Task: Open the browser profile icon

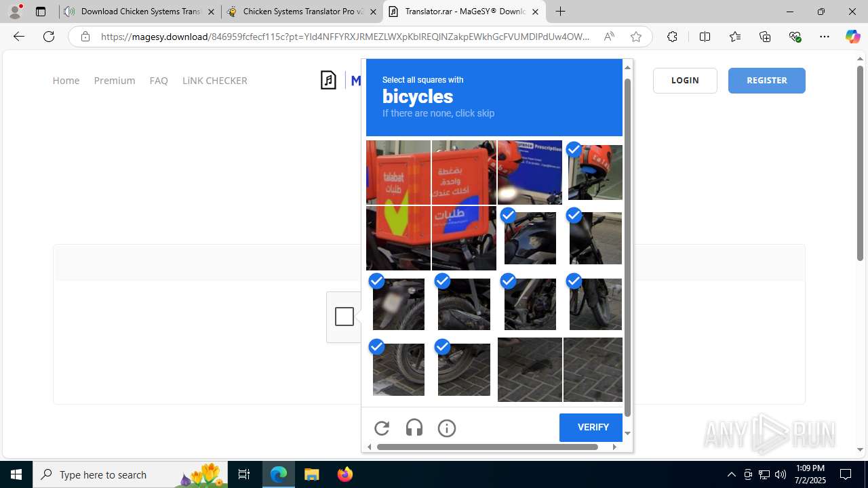Action: coord(15,12)
